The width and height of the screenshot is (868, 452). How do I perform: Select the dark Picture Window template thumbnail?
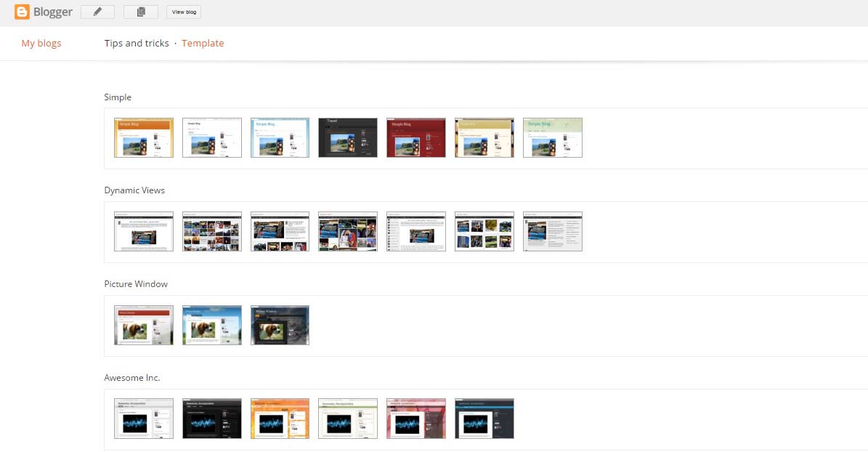coord(280,326)
